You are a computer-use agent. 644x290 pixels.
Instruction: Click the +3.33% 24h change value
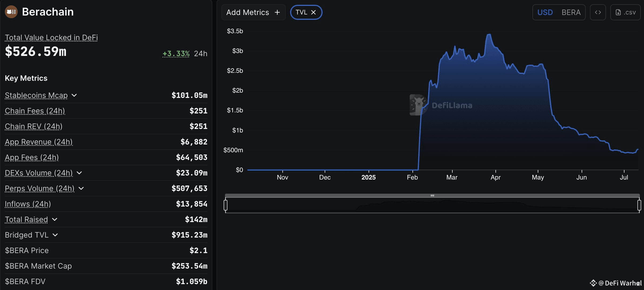[x=176, y=54]
